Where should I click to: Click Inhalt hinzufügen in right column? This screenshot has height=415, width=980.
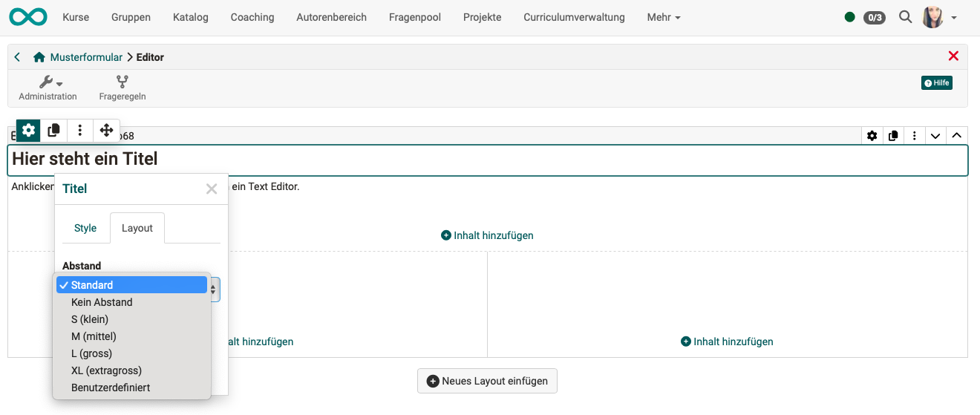point(727,342)
